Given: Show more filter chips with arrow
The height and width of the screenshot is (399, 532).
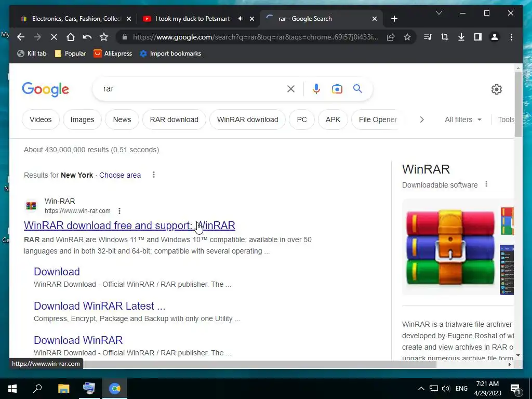Looking at the screenshot, I should tap(422, 119).
